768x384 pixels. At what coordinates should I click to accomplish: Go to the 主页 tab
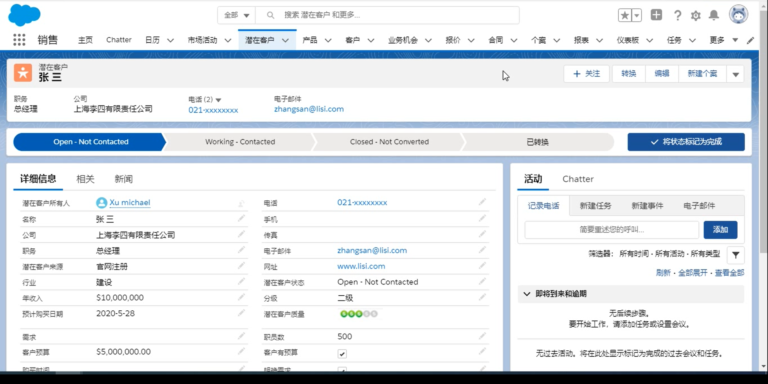[85, 40]
